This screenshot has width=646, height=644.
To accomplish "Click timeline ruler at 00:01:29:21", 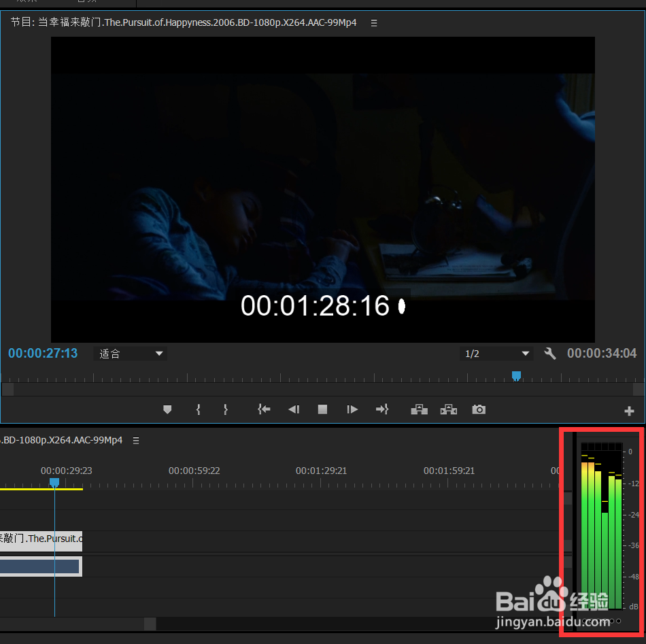I will click(322, 471).
